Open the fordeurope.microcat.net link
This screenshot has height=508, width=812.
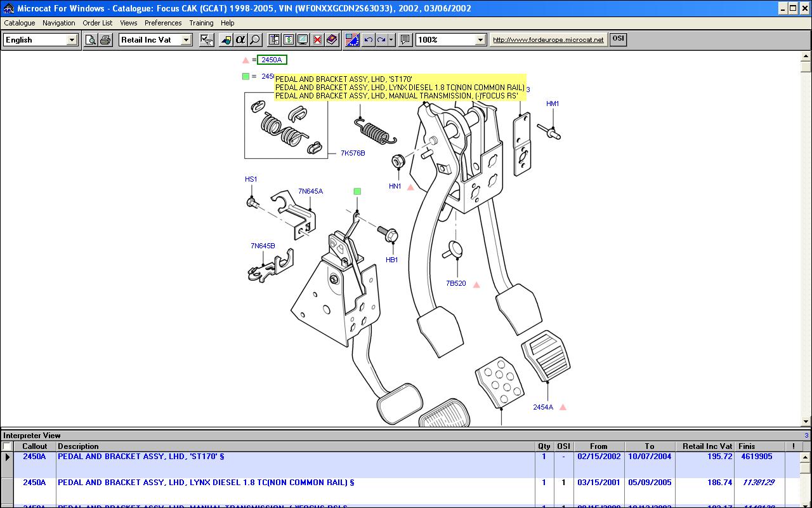coord(548,40)
